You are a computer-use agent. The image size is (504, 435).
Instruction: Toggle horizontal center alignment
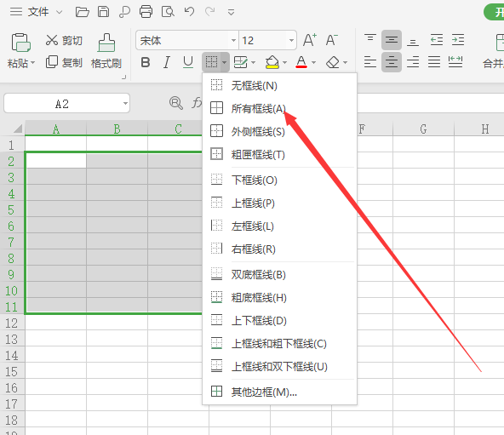[x=392, y=62]
